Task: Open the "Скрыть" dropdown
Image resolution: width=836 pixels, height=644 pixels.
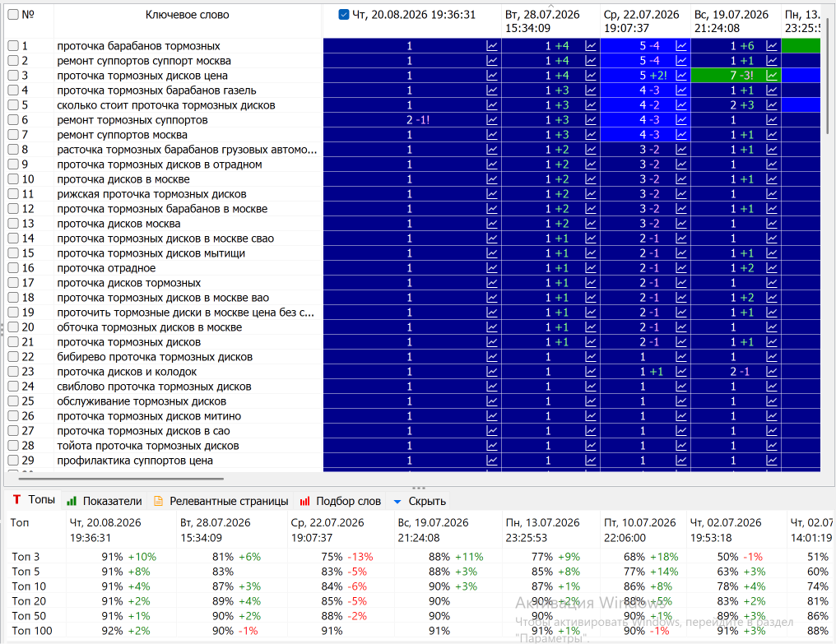Action: 420,501
